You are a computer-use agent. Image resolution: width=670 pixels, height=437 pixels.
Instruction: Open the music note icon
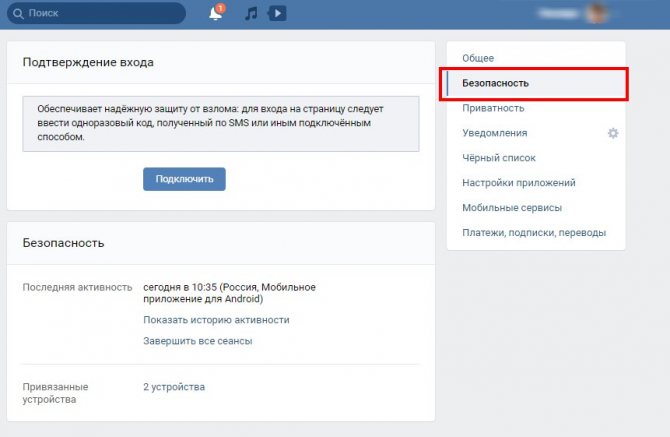pyautogui.click(x=251, y=14)
